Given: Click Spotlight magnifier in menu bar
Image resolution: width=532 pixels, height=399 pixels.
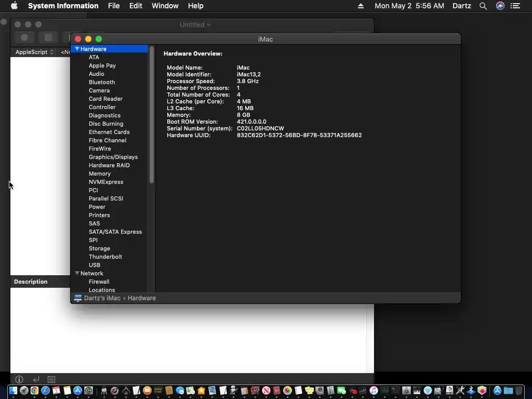Looking at the screenshot, I should click(483, 6).
